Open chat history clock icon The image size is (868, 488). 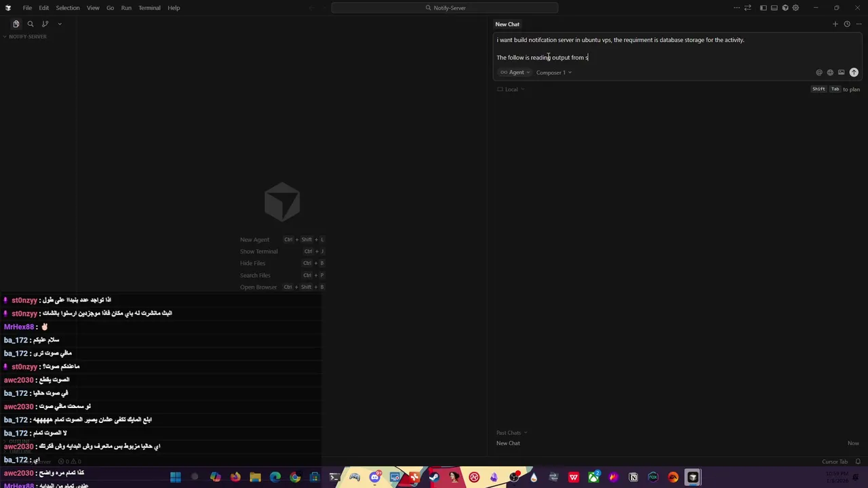[847, 24]
